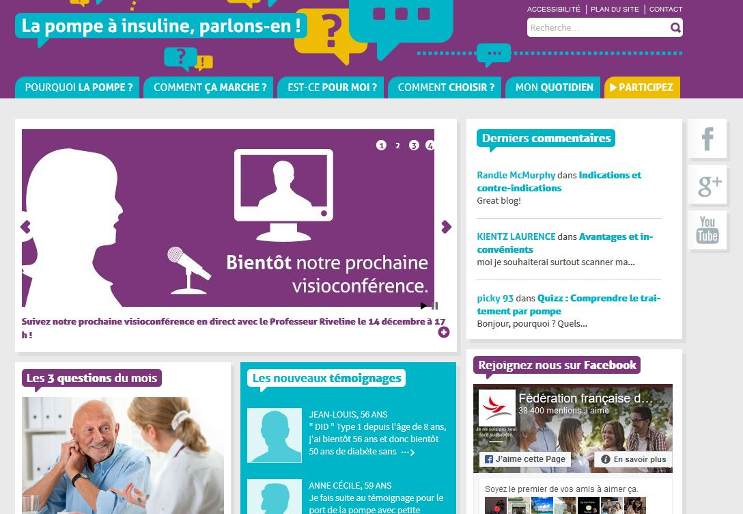The width and height of the screenshot is (743, 514).
Task: Go to the next carousel slide arrow
Action: tap(446, 227)
